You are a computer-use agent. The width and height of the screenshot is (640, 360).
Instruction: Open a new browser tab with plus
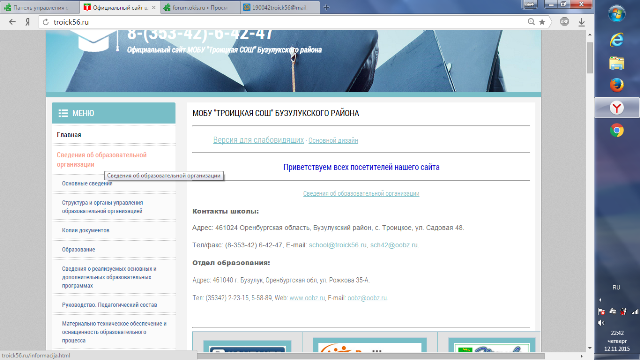coord(326,7)
